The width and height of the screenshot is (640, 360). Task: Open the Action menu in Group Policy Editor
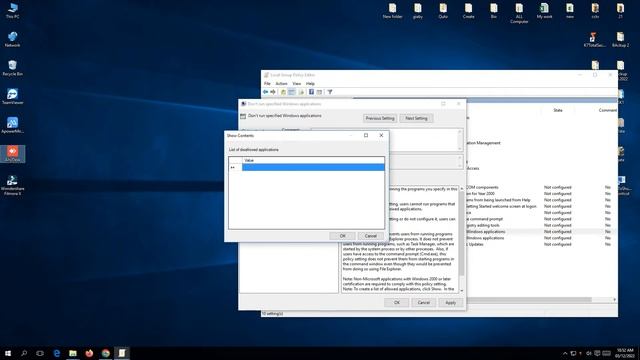point(281,84)
